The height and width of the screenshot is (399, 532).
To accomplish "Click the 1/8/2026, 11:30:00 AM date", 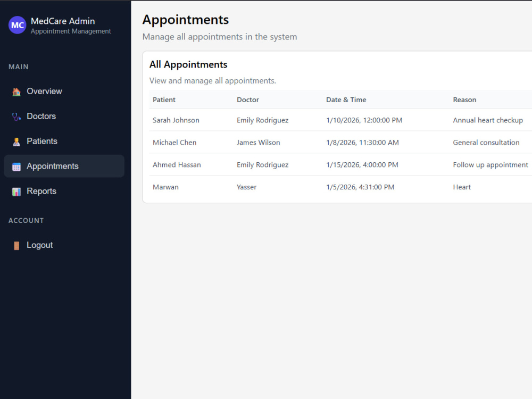I will coord(362,143).
